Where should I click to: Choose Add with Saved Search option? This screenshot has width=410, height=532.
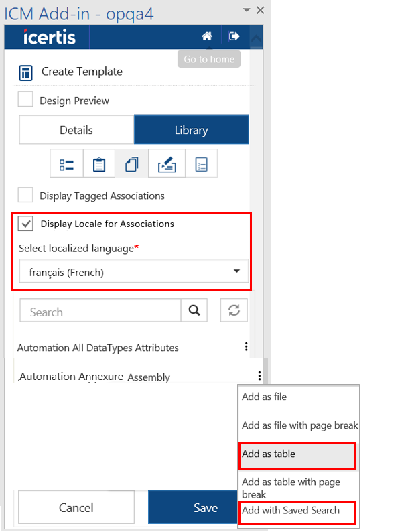click(297, 511)
